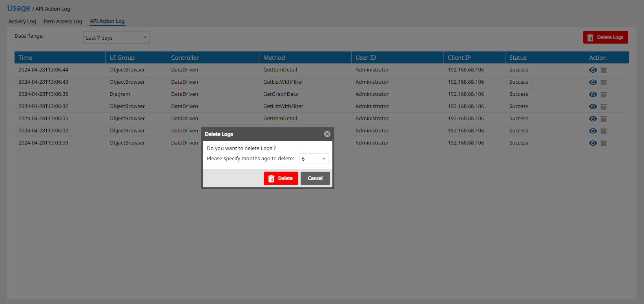Confirm with the red Delete button
The image size is (644, 304).
click(x=281, y=178)
